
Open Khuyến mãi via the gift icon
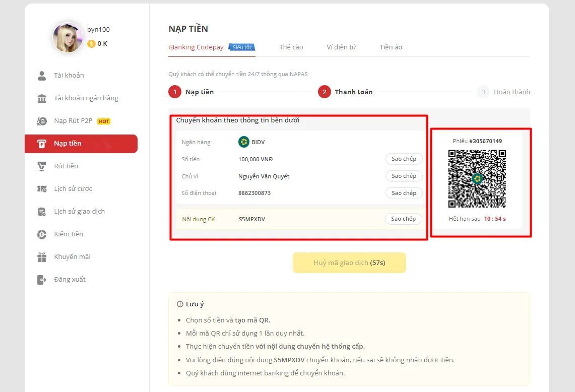(41, 256)
